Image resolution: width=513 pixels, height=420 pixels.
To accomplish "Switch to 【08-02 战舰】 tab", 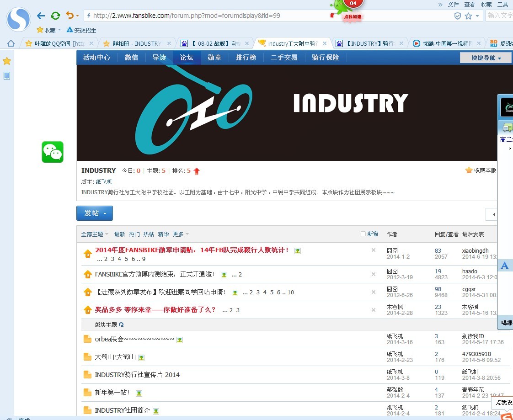I will pyautogui.click(x=214, y=43).
